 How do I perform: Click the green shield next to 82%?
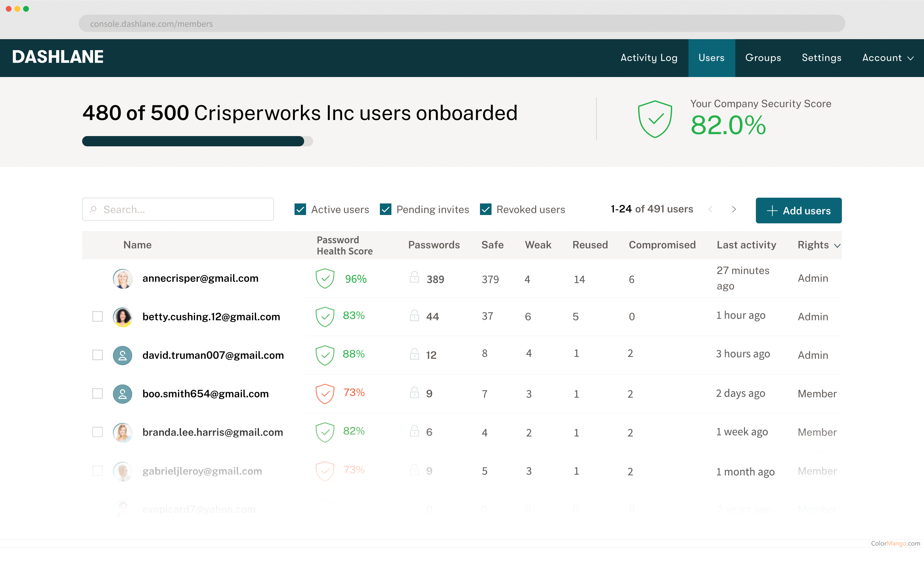coord(325,432)
